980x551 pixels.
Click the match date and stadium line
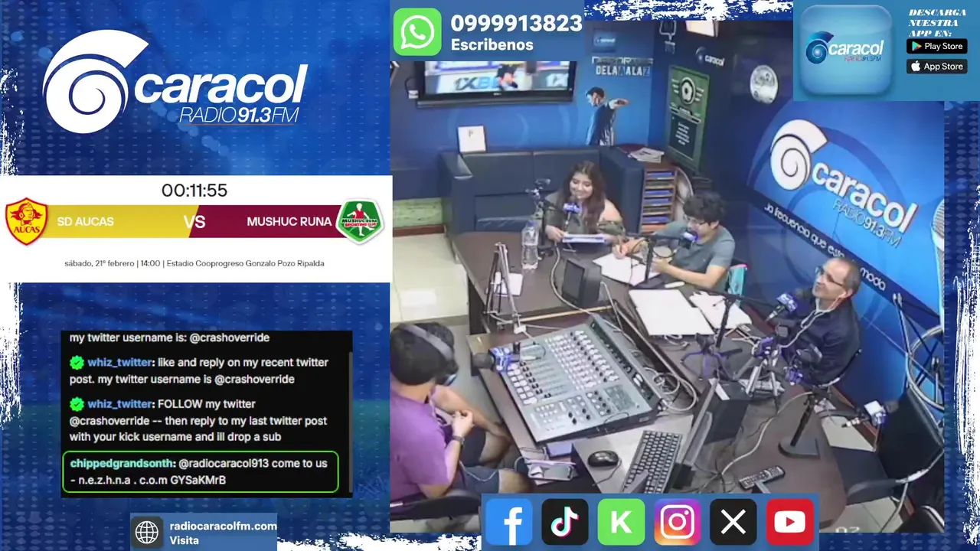tap(194, 263)
